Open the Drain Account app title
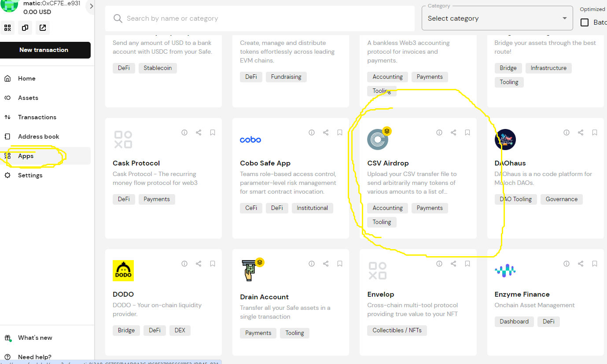 264,297
